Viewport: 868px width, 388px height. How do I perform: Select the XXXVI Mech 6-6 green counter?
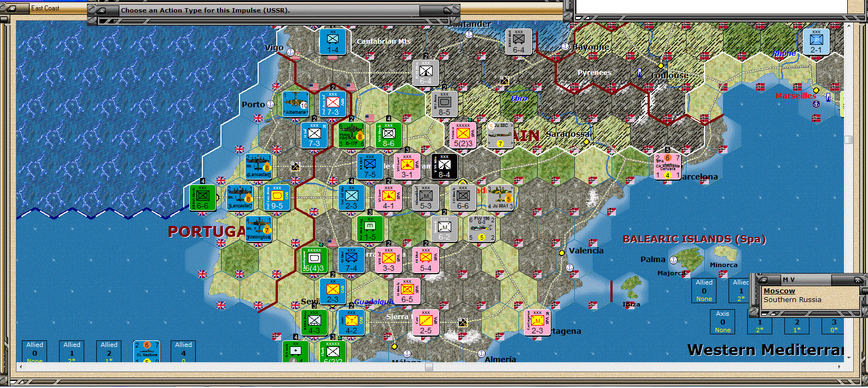tap(202, 198)
